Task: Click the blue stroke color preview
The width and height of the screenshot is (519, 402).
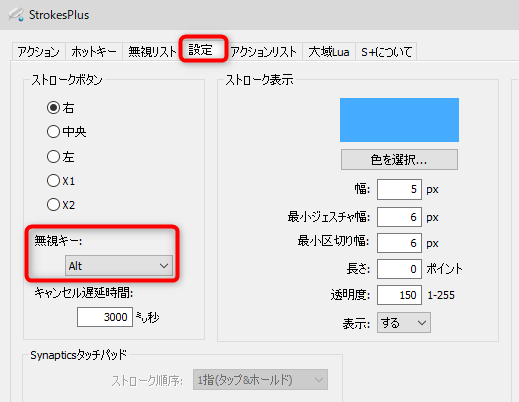Action: [x=399, y=120]
